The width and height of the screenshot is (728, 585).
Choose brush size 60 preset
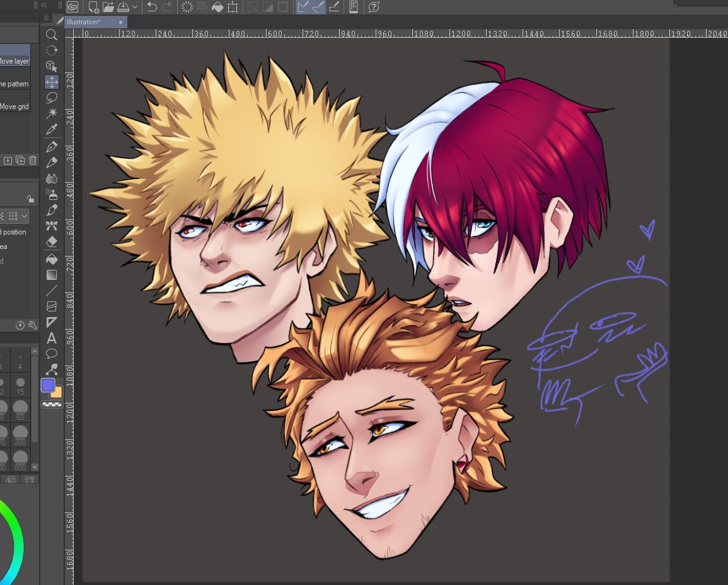tap(20, 410)
